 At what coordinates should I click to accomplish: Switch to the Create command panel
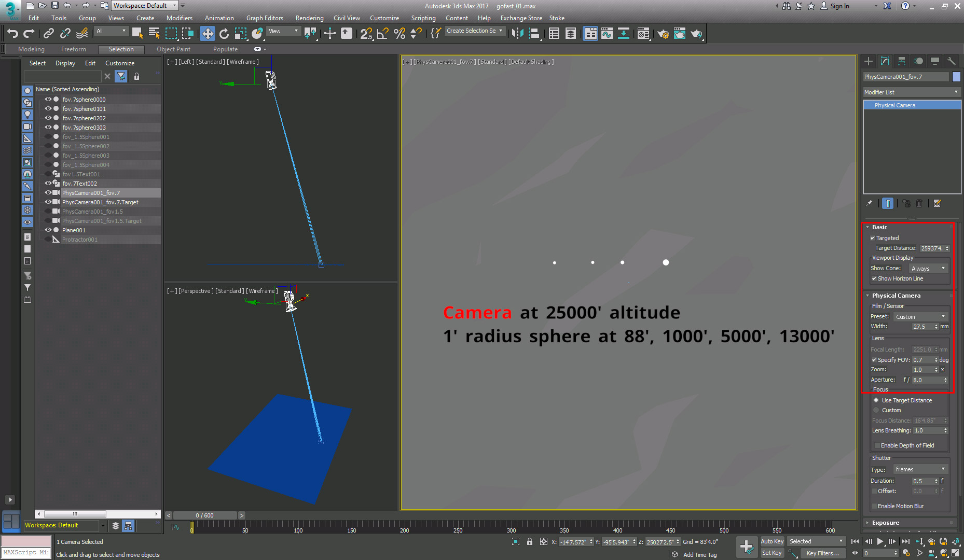coord(869,61)
